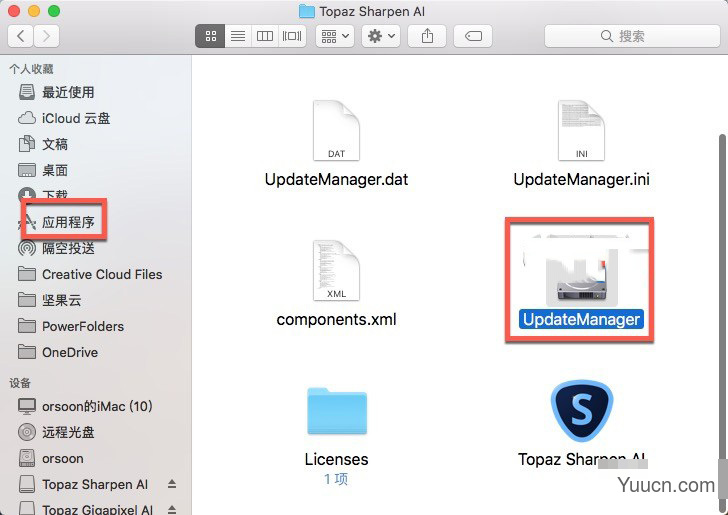Image resolution: width=728 pixels, height=515 pixels.
Task: Switch to icon view
Action: coord(210,36)
